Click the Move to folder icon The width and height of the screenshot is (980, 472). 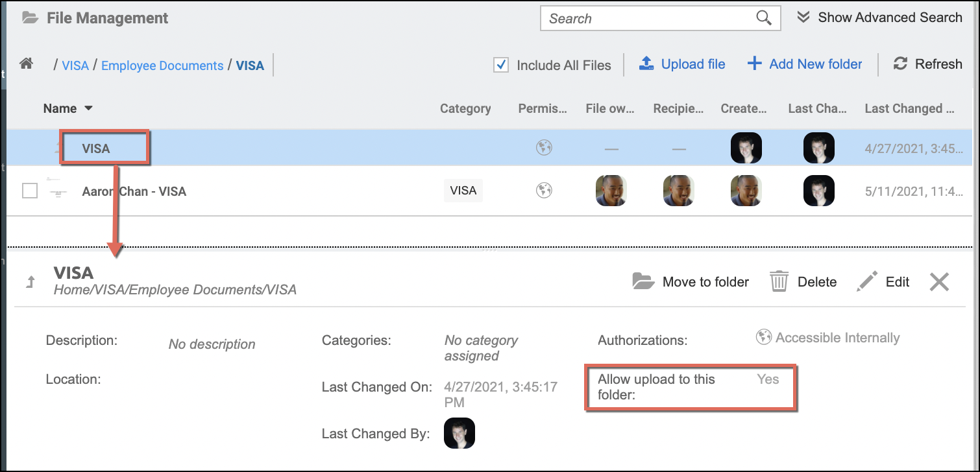click(643, 281)
